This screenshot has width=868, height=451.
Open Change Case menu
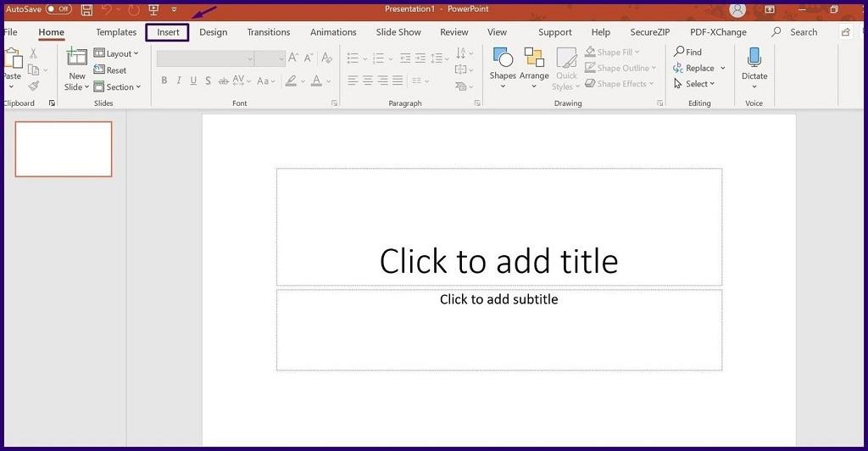[x=266, y=81]
